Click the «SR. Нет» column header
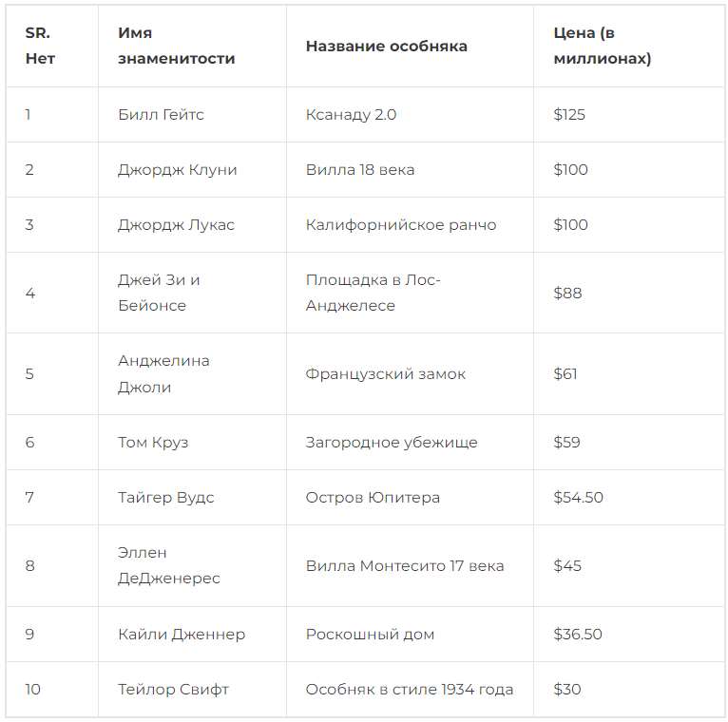 (40, 46)
